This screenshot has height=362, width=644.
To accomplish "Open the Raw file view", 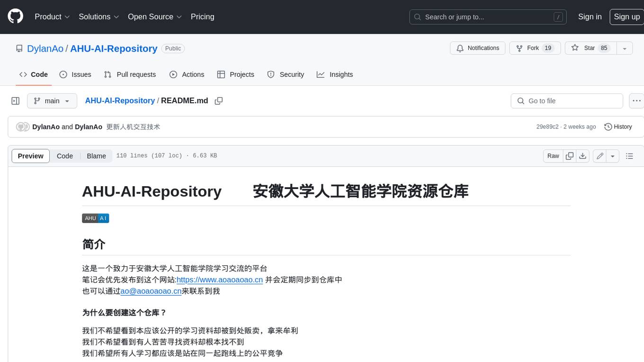I will 553,156.
